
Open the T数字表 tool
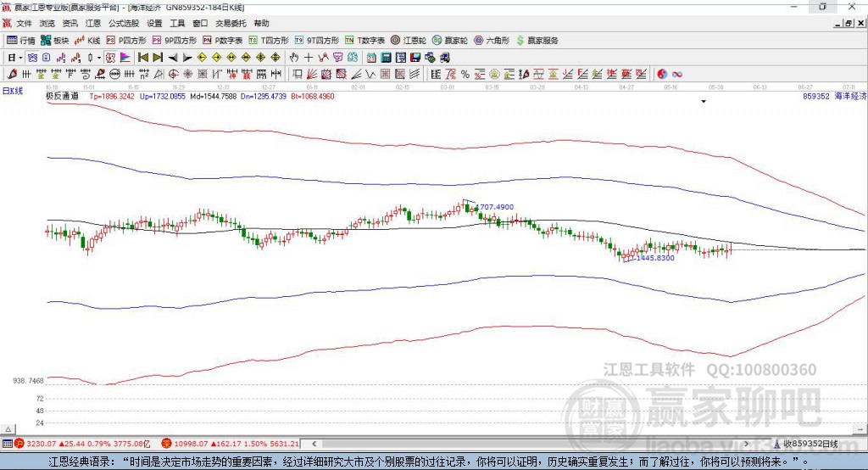pyautogui.click(x=364, y=41)
